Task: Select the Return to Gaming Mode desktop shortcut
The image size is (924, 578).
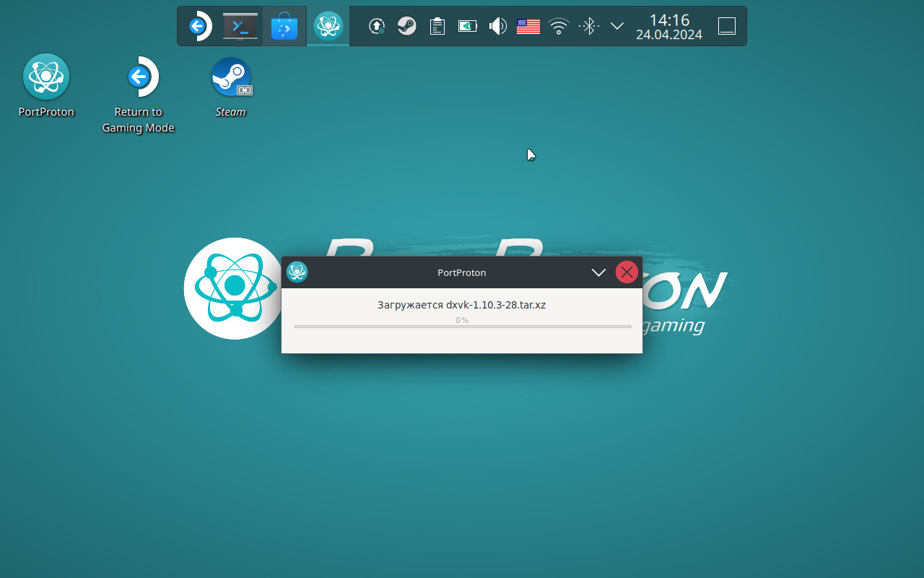Action: [139, 95]
